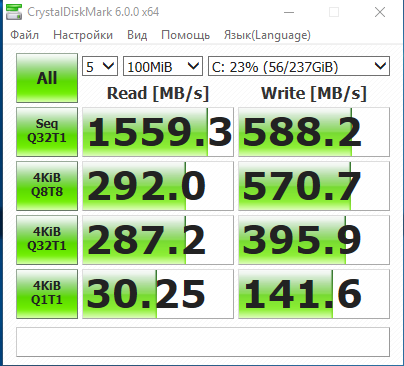Open the Помощь menu
Viewport: 404px width, 366px height.
[x=185, y=35]
